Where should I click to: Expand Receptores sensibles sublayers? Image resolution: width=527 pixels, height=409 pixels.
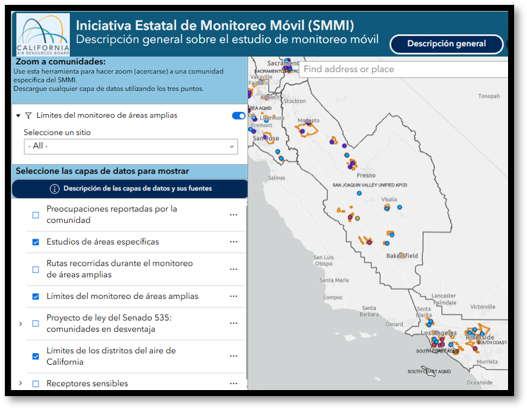[x=21, y=383]
